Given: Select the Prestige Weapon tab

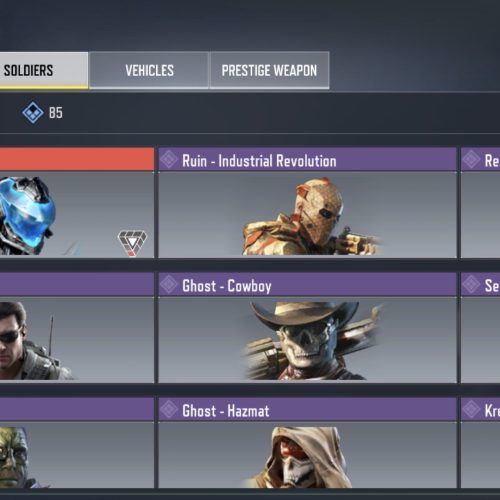Looking at the screenshot, I should click(x=269, y=70).
